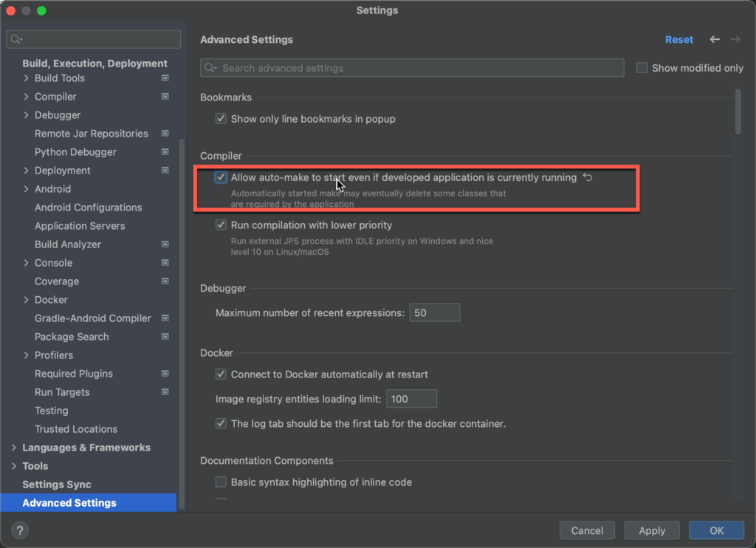Click the search icon in the sidebar search box

[16, 39]
